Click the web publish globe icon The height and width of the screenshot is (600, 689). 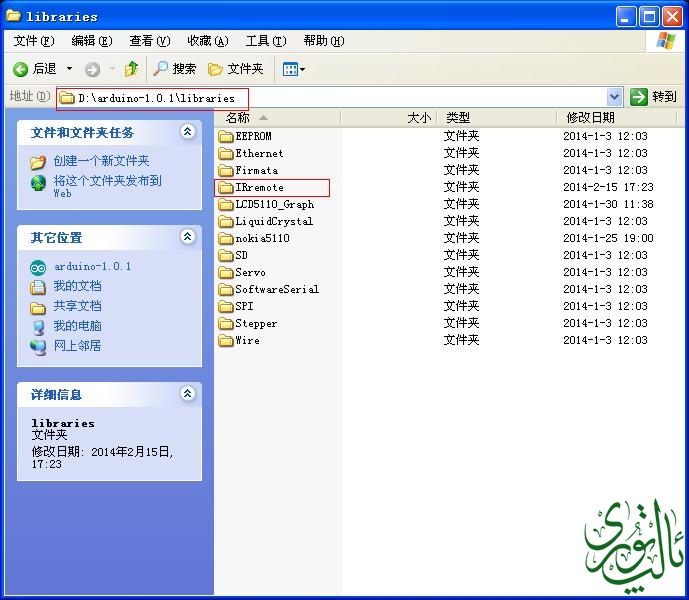[x=38, y=183]
